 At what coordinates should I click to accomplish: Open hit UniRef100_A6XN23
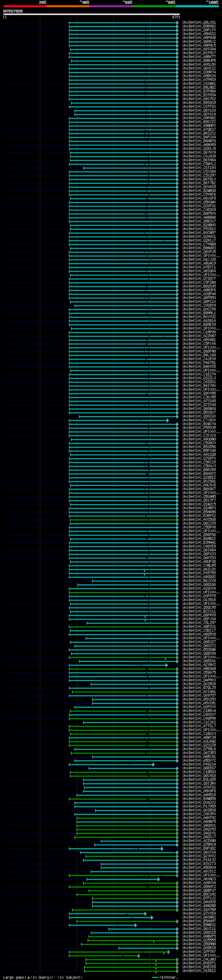coord(199,879)
